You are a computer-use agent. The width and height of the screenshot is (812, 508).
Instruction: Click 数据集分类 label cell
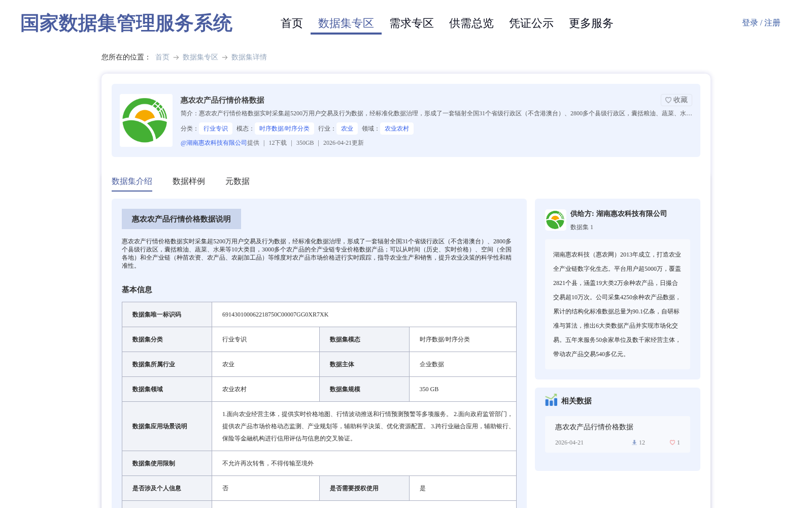click(x=167, y=339)
